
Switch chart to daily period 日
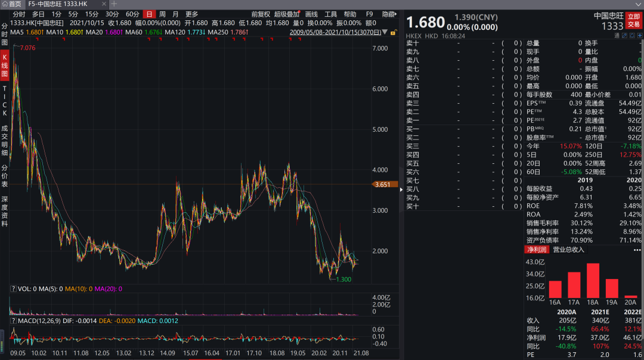tap(148, 14)
